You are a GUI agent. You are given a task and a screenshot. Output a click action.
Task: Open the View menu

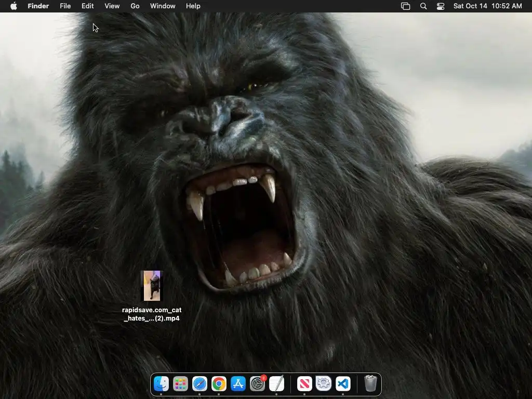coord(112,6)
